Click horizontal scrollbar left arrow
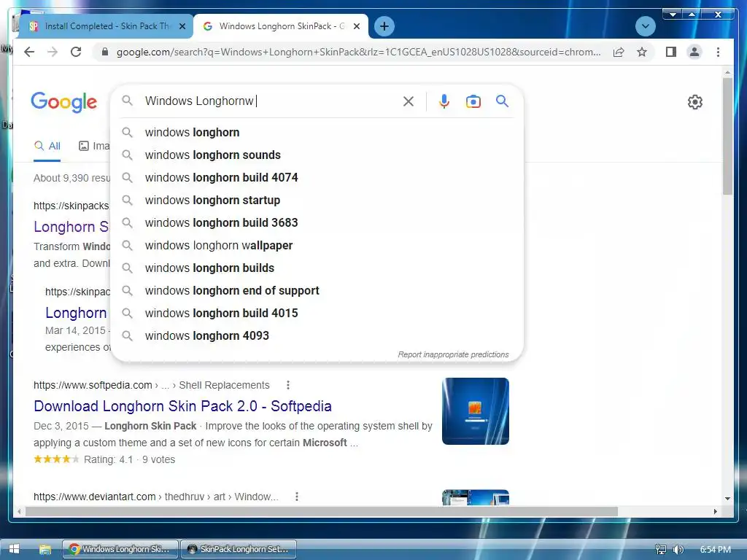Screen dimensions: 747x560 (x=19, y=511)
